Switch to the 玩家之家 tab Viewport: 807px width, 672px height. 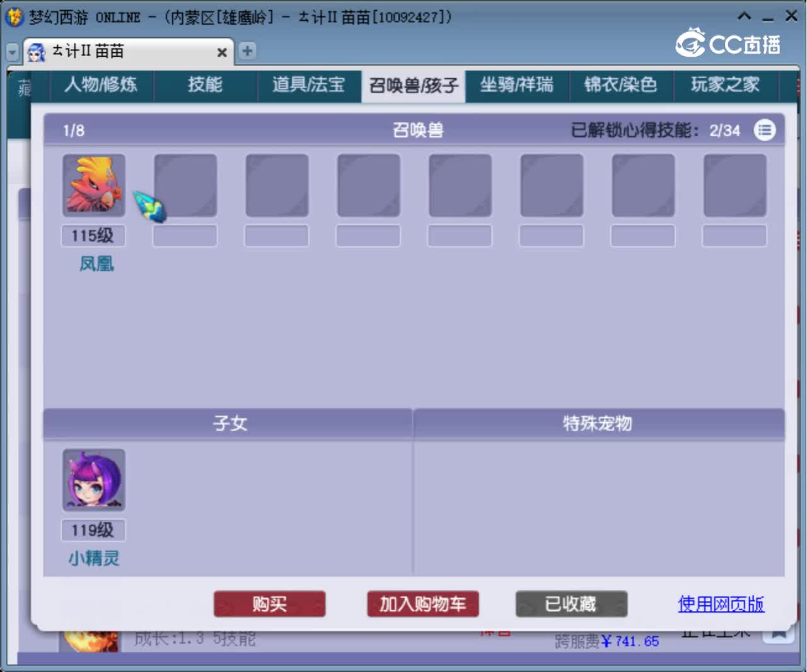(x=726, y=85)
